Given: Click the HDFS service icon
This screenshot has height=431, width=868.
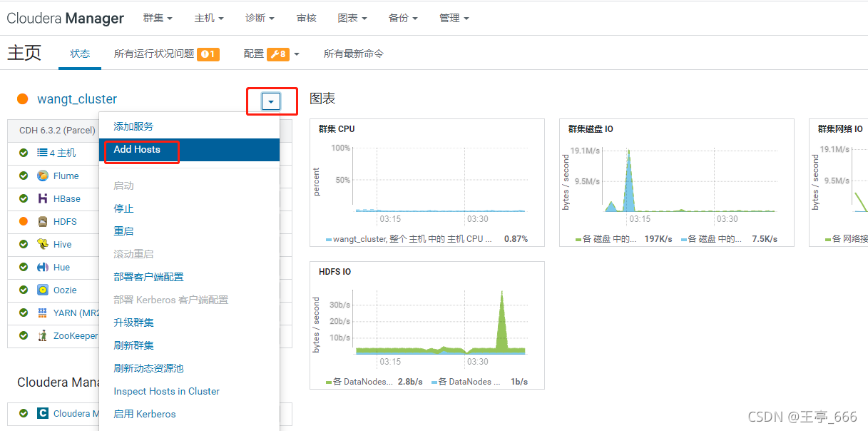Looking at the screenshot, I should (43, 221).
